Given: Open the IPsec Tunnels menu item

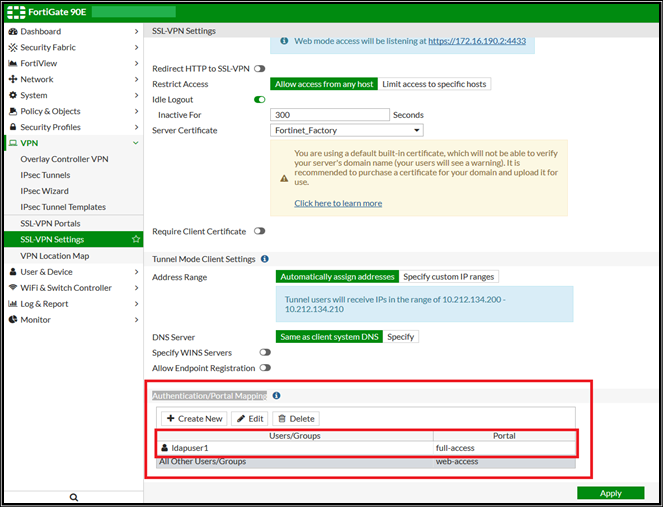Looking at the screenshot, I should (x=46, y=176).
